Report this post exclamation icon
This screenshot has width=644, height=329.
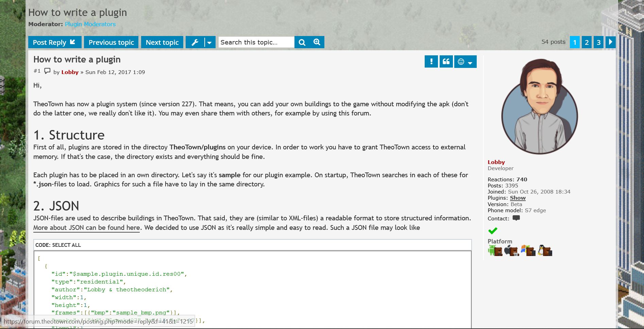click(431, 61)
